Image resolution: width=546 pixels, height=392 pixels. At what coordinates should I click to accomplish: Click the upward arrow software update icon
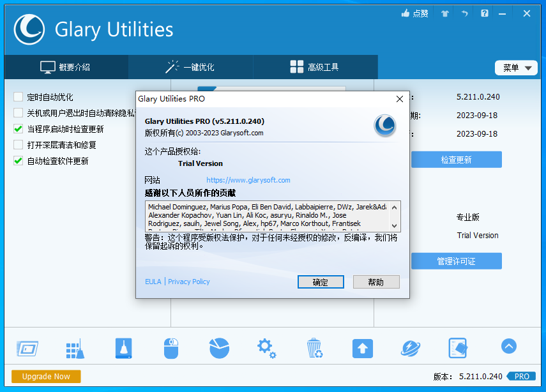click(x=362, y=349)
